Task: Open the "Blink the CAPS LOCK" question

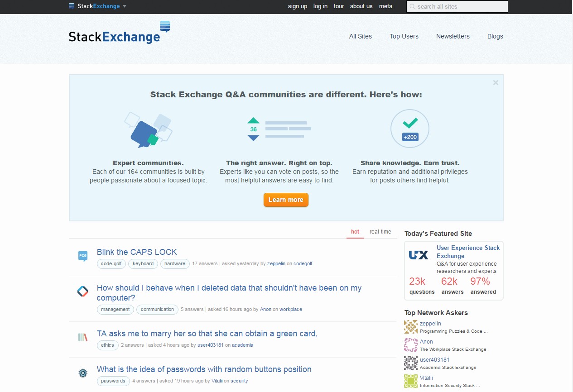Action: coord(137,252)
